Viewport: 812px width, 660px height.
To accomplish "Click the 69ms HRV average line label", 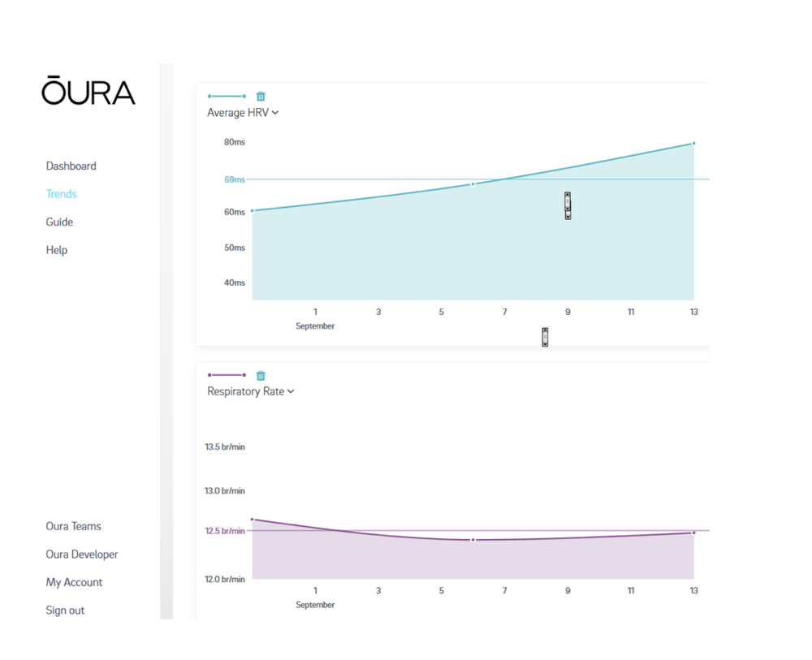I will tap(235, 179).
